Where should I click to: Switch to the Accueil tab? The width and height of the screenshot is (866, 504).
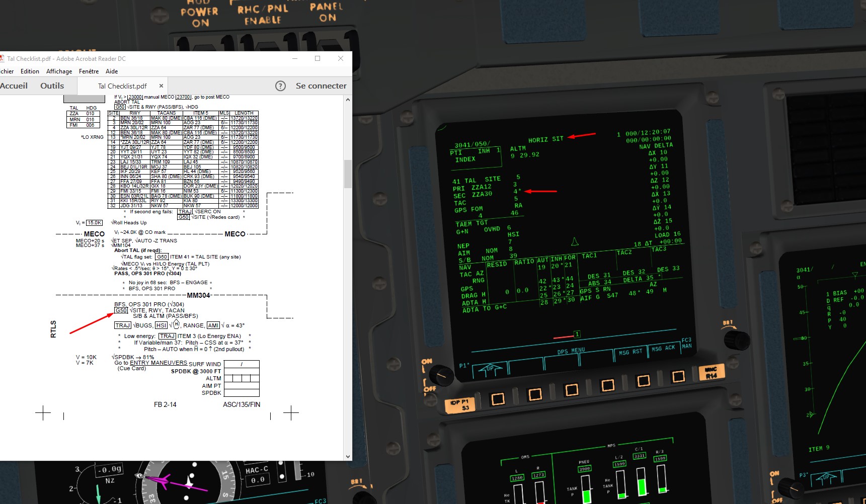[14, 86]
